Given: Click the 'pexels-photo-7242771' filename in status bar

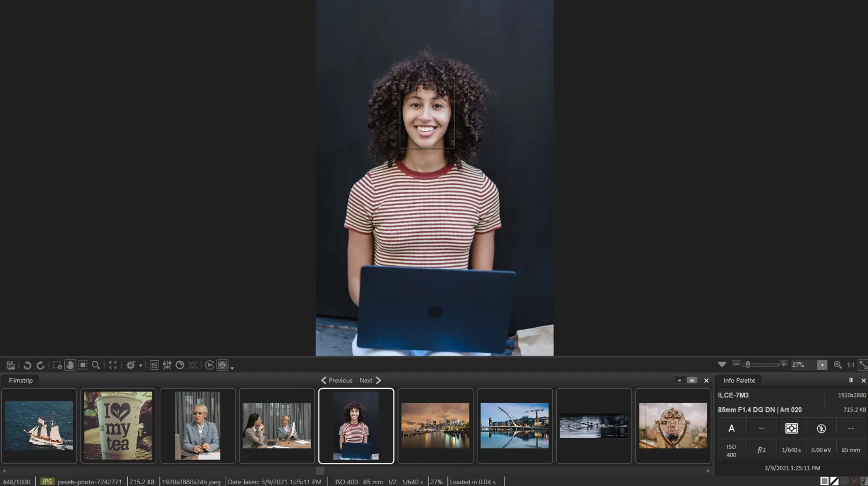Looking at the screenshot, I should pyautogui.click(x=90, y=482).
